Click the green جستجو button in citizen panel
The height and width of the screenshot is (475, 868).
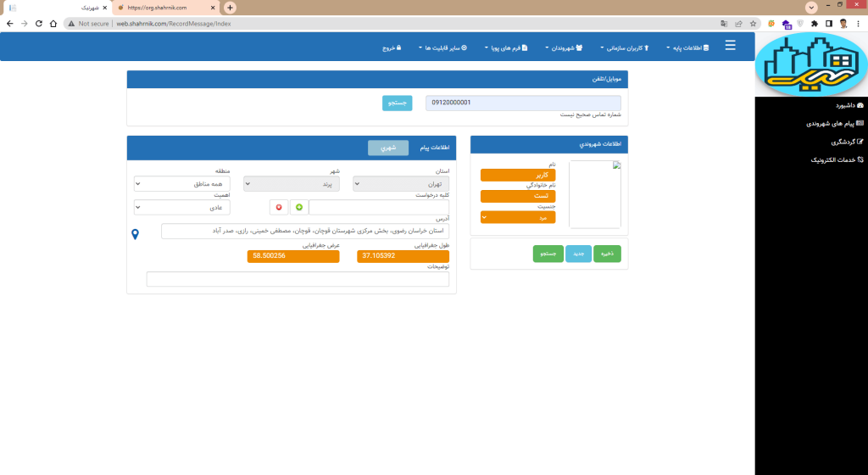coord(548,254)
